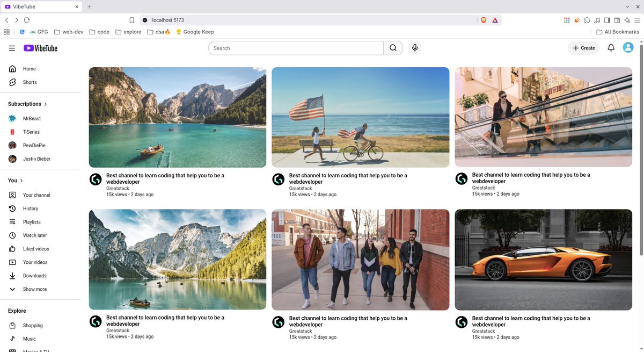
Task: Click the Brave Rewards triangle icon
Action: point(495,20)
